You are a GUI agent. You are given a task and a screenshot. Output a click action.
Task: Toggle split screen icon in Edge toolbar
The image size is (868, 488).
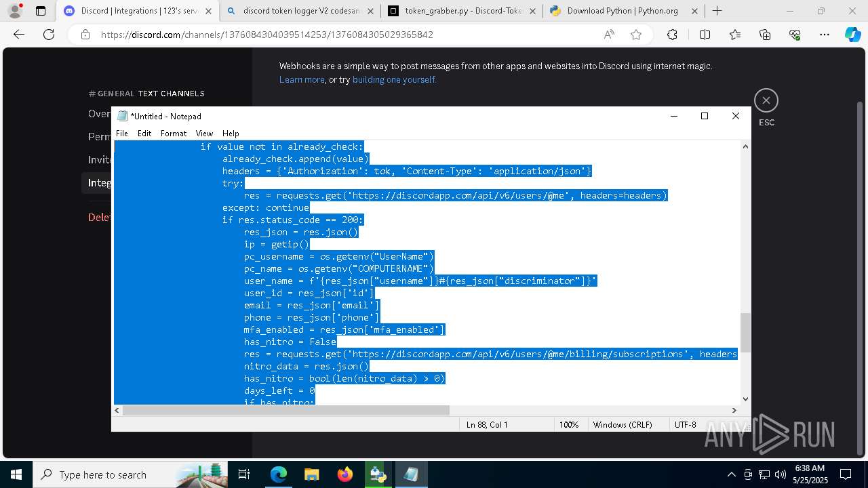[x=705, y=35]
